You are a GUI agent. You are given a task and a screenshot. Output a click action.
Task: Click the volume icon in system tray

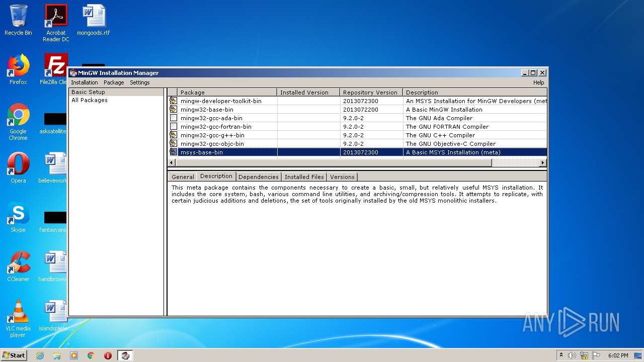pyautogui.click(x=572, y=355)
